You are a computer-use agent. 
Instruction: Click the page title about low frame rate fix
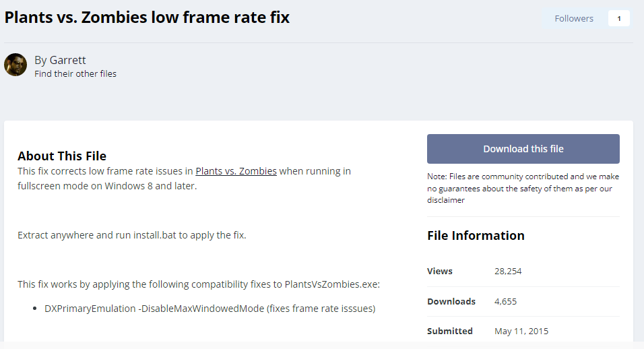[x=147, y=18]
